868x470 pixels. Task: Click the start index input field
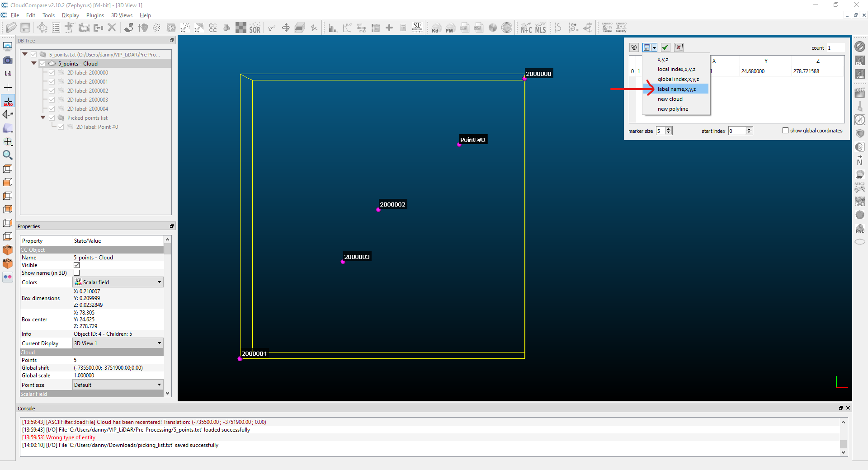[737, 131]
